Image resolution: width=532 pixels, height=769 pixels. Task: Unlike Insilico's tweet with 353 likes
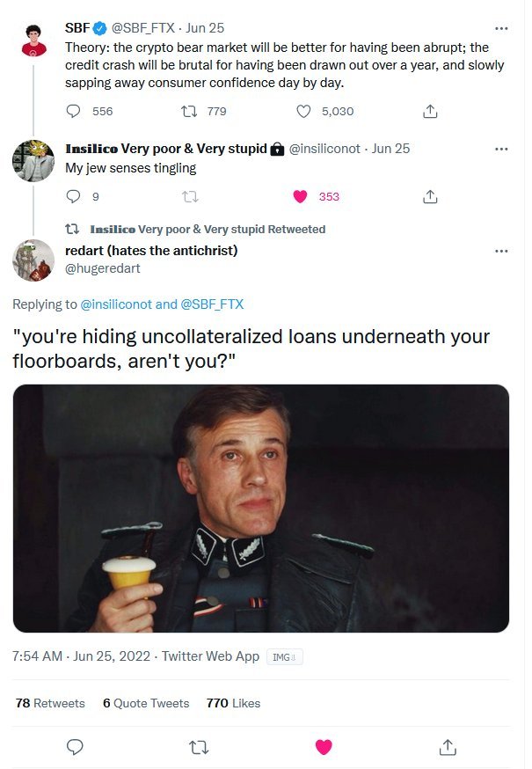pyautogui.click(x=301, y=196)
